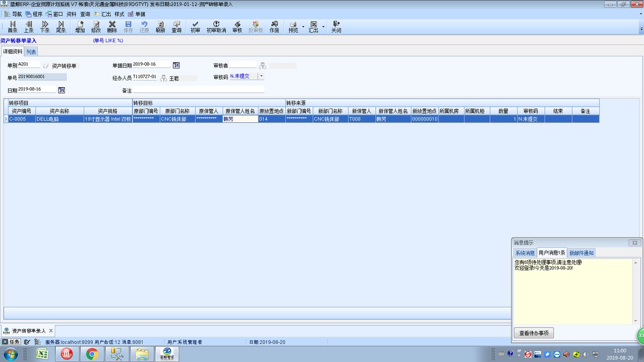Select the DELL电脑 asset name cell
Image resolution: width=644 pixels, height=362 pixels.
click(x=59, y=119)
